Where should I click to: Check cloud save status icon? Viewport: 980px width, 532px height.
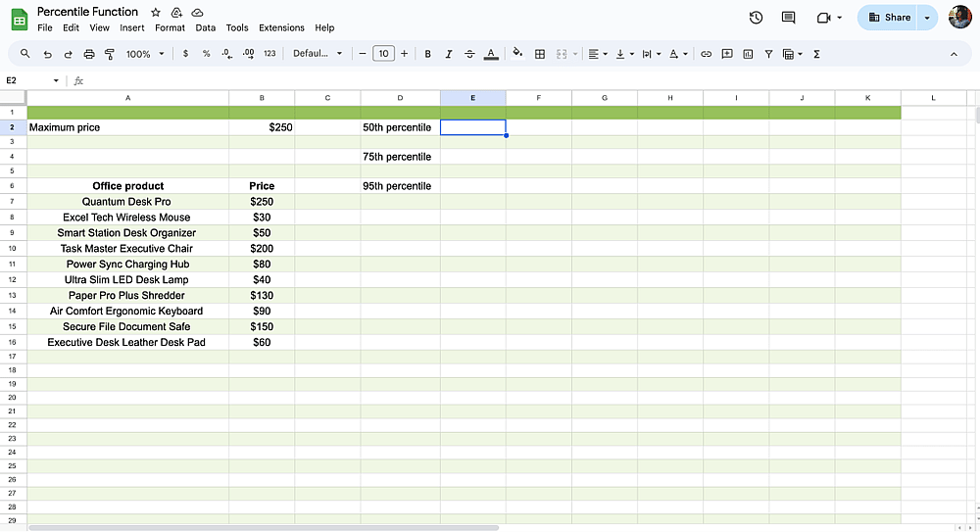[x=197, y=12]
